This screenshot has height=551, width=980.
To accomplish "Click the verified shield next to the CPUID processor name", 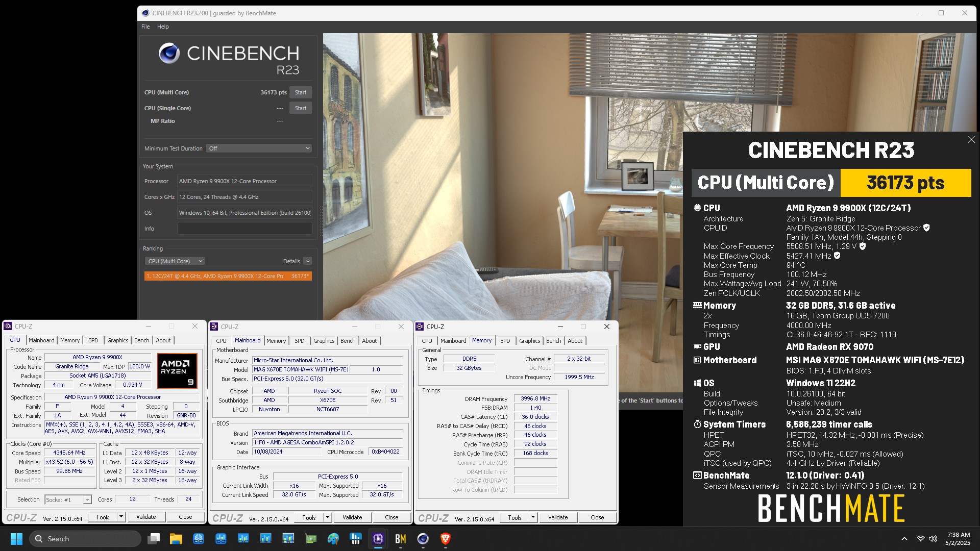I will [926, 228].
